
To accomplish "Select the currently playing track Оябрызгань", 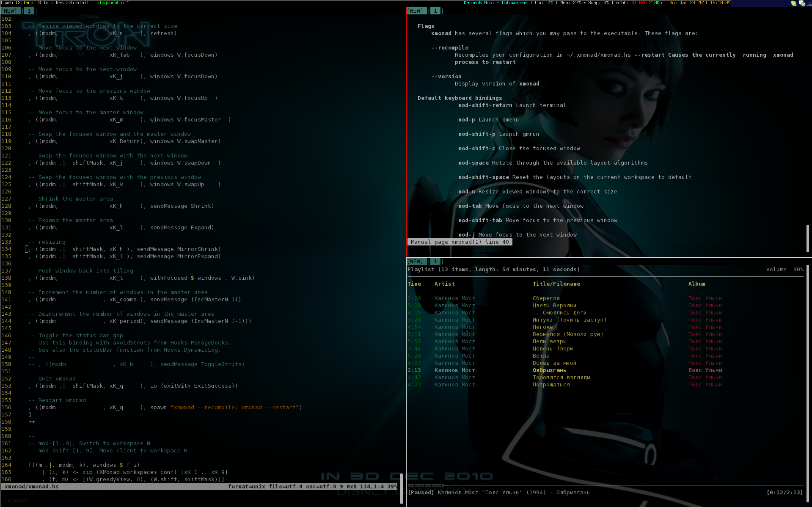I will 549,370.
